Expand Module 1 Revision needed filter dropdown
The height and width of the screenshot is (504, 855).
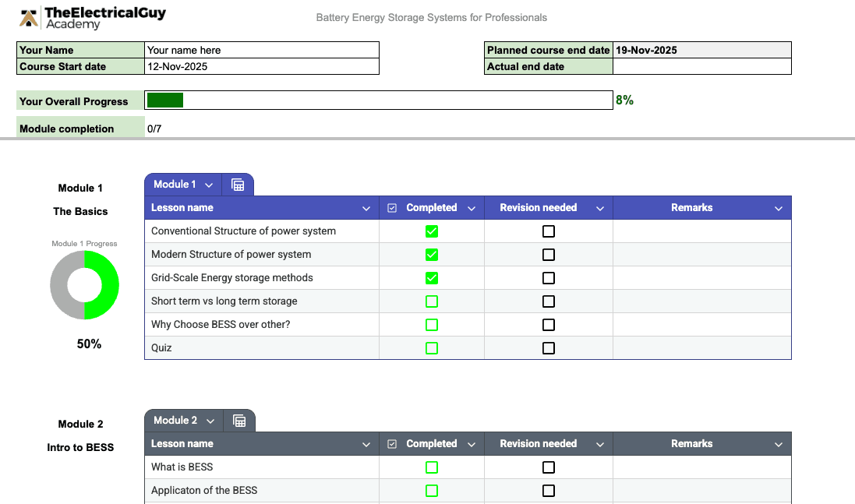[600, 209]
